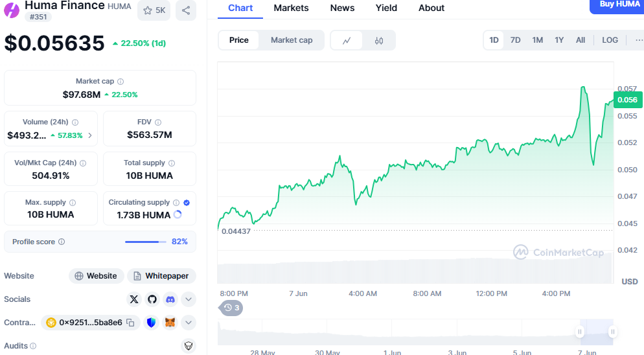Click circulating supply progress ring
644x355 pixels.
point(178,214)
